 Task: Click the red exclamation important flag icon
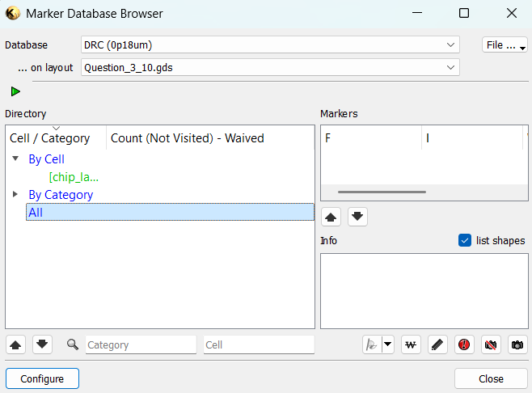click(x=464, y=344)
